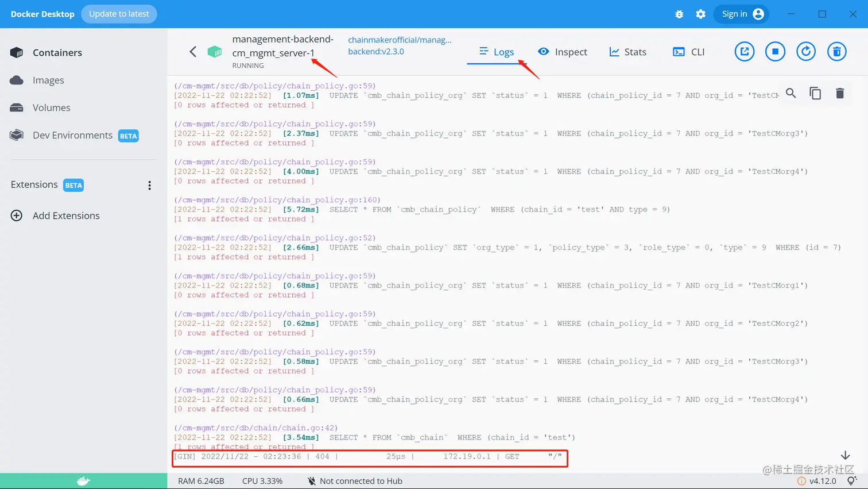Click the chain.go:42 log path line
The width and height of the screenshot is (868, 489).
[x=256, y=428]
